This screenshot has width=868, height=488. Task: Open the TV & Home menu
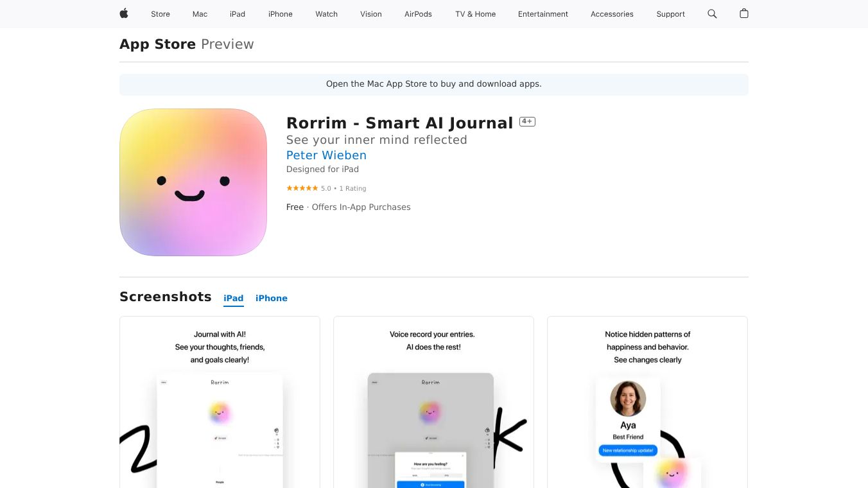click(476, 14)
